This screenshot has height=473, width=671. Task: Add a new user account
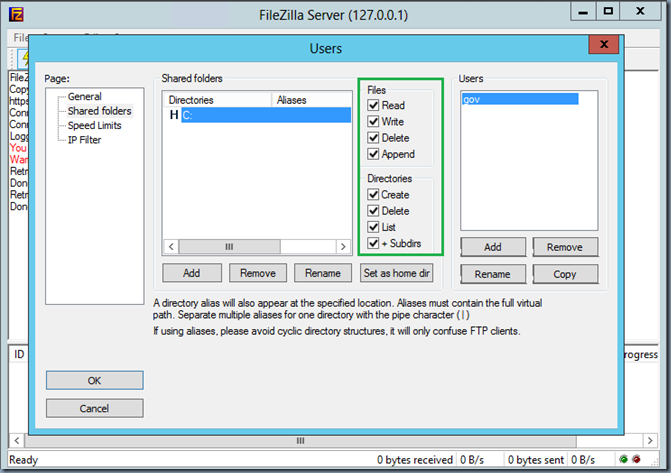(x=493, y=247)
